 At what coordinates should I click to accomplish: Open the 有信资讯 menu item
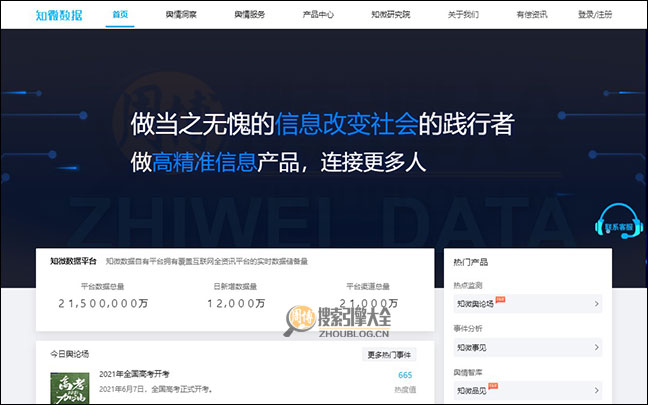coord(532,14)
